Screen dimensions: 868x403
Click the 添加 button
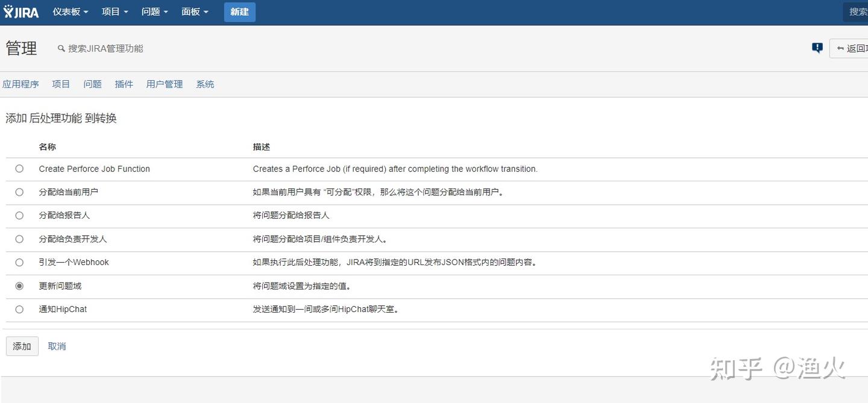point(22,346)
